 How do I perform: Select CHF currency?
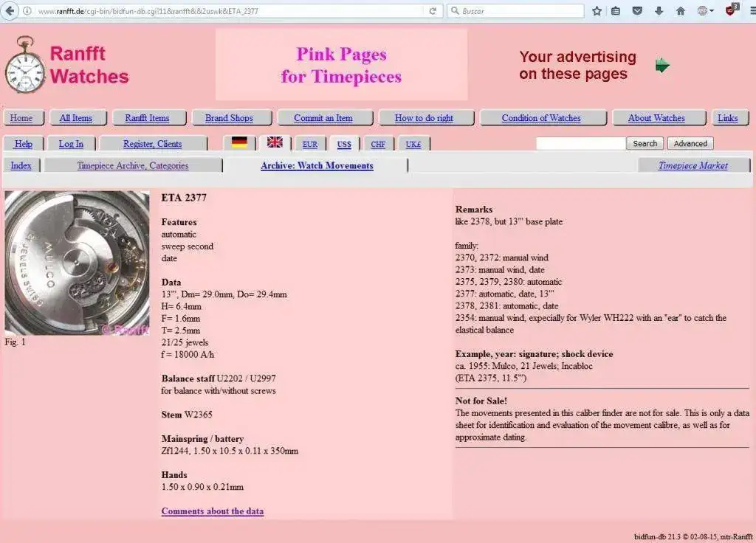pos(379,144)
